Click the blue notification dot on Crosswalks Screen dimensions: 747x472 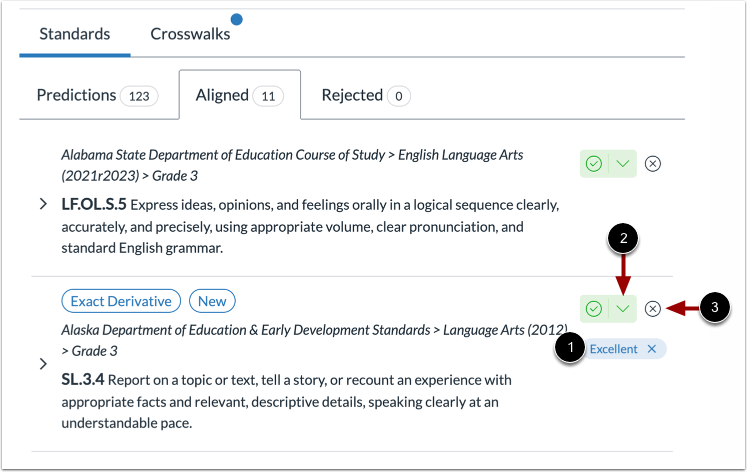coord(236,19)
